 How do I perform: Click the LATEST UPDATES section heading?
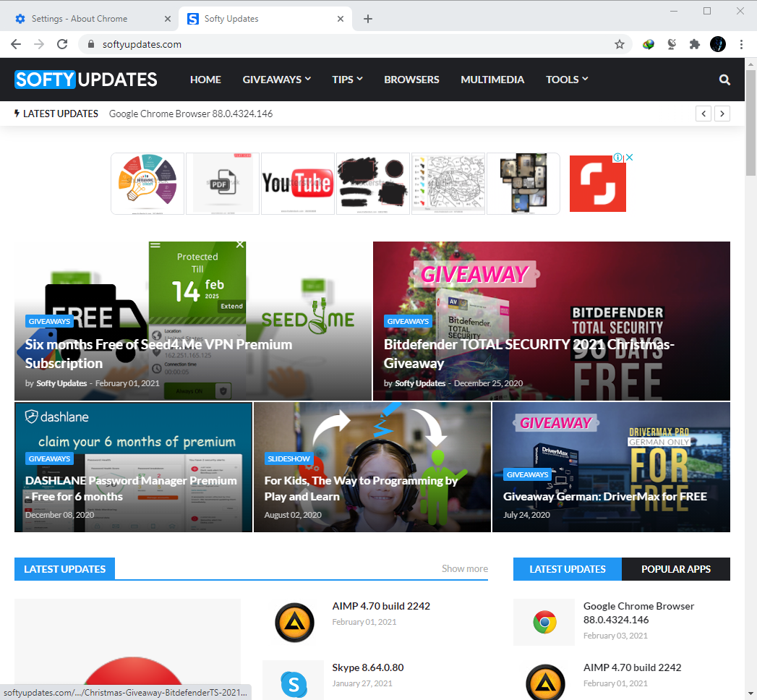click(64, 569)
